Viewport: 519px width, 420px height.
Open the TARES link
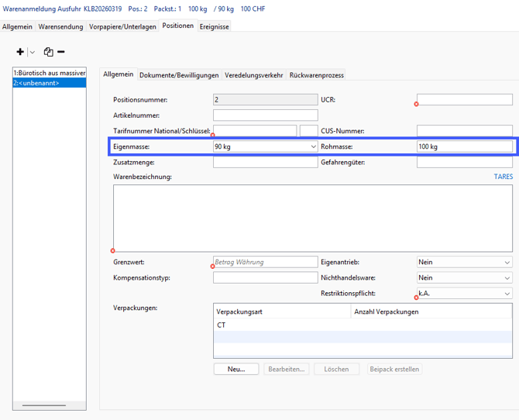(503, 177)
